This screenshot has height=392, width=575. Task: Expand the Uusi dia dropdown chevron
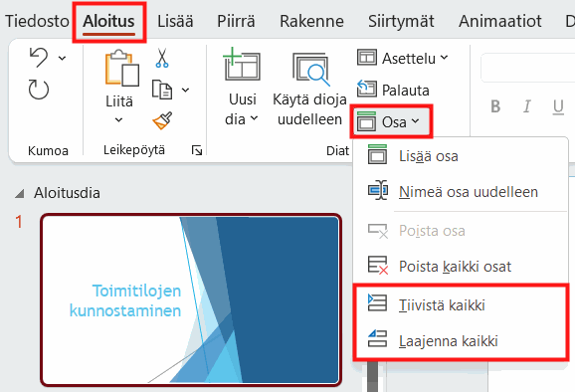(x=254, y=118)
